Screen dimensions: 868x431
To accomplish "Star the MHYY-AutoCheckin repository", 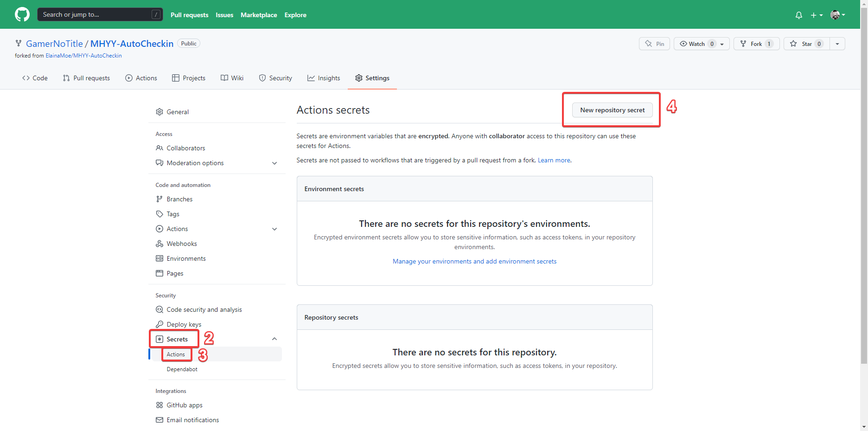I will [x=803, y=44].
